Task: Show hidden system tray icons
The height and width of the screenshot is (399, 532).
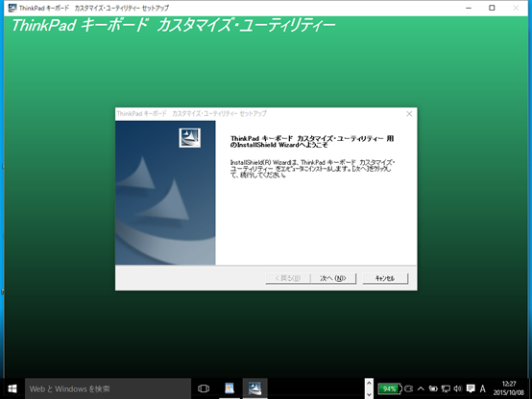Action: [x=421, y=388]
